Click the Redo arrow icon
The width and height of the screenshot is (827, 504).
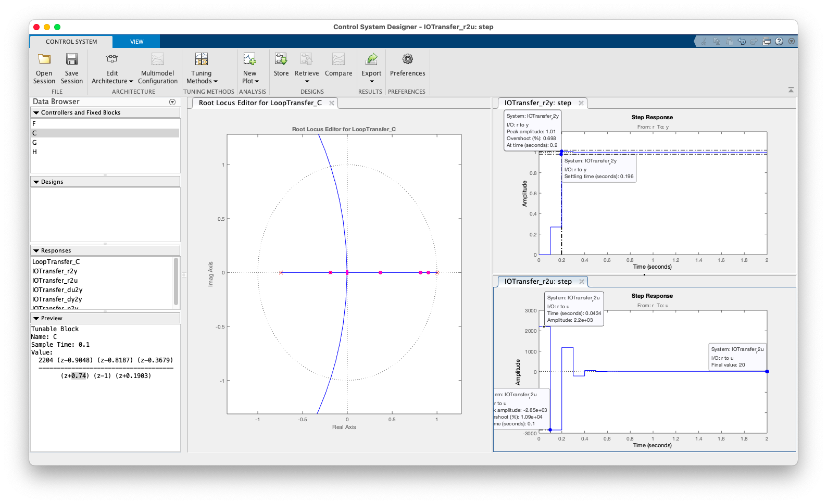point(754,42)
